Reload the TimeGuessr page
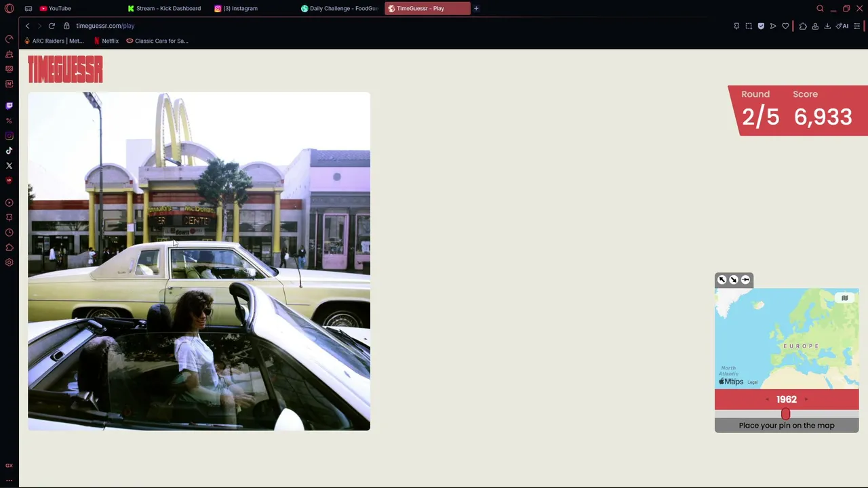This screenshot has height=488, width=868. tap(52, 26)
